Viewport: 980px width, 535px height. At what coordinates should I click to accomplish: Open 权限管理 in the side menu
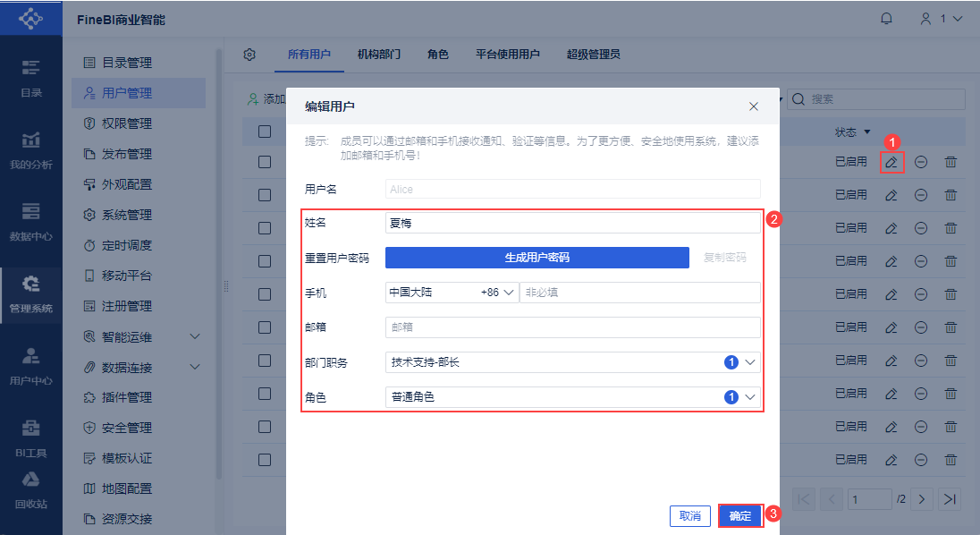click(138, 123)
